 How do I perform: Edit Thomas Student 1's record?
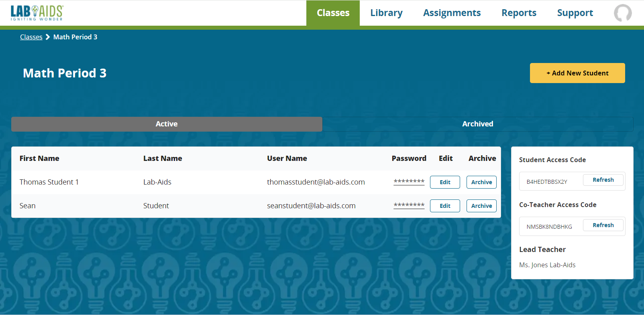pos(445,182)
